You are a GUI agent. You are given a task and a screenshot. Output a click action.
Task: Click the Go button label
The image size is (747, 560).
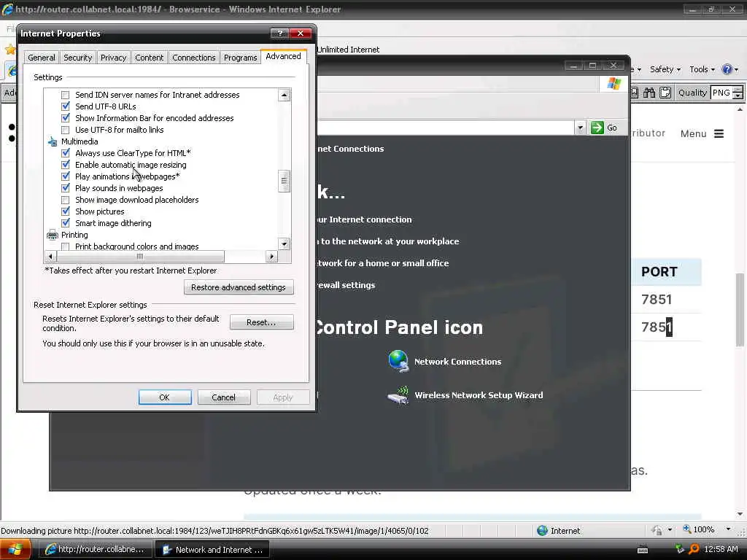coord(612,128)
